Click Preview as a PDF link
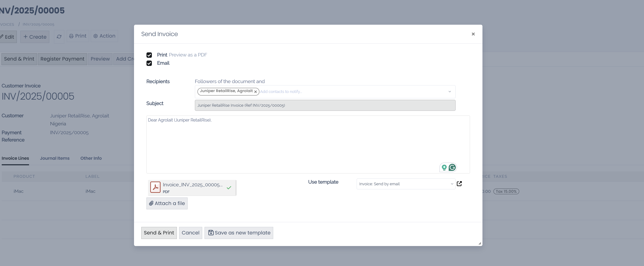Image resolution: width=644 pixels, height=266 pixels. [x=188, y=55]
